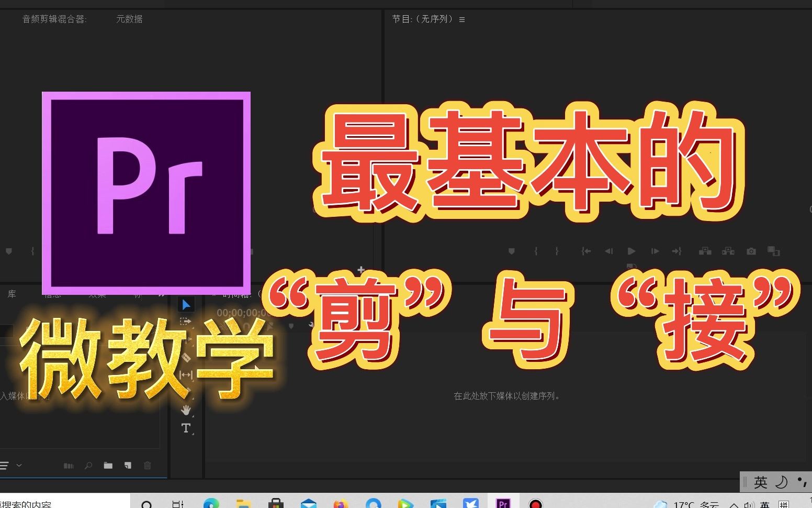Switch to the 元数据 tab
Image resolution: width=812 pixels, height=508 pixels.
[x=129, y=19]
